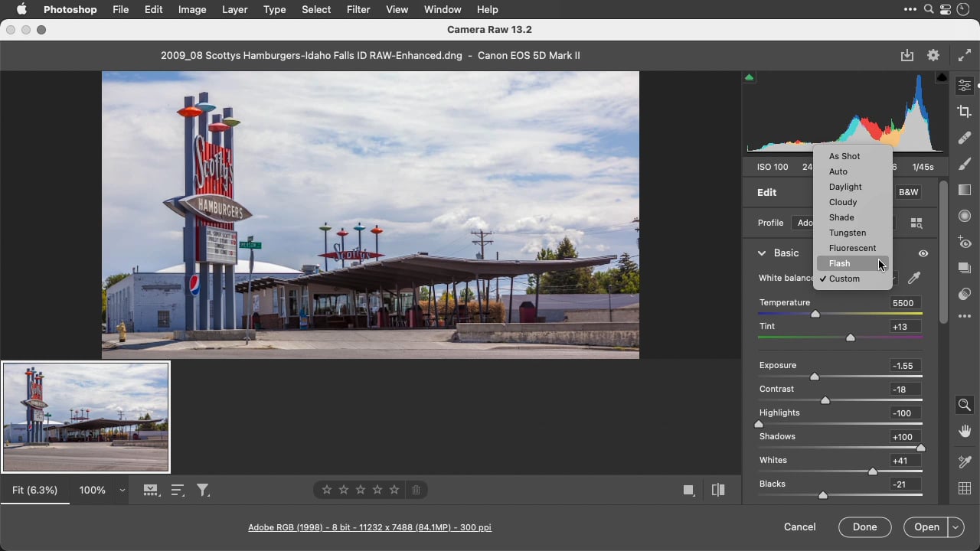The height and width of the screenshot is (551, 980).
Task: Switch to before/after comparison view
Action: (718, 490)
